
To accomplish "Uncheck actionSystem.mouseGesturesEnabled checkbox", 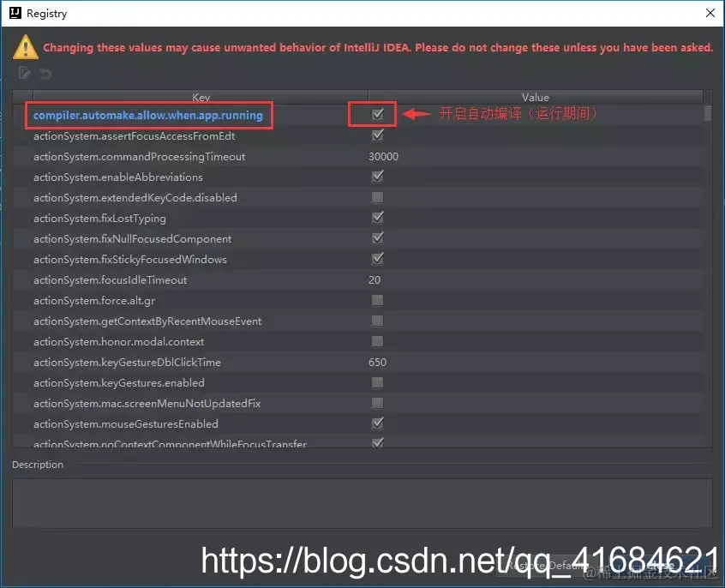I will tap(378, 423).
